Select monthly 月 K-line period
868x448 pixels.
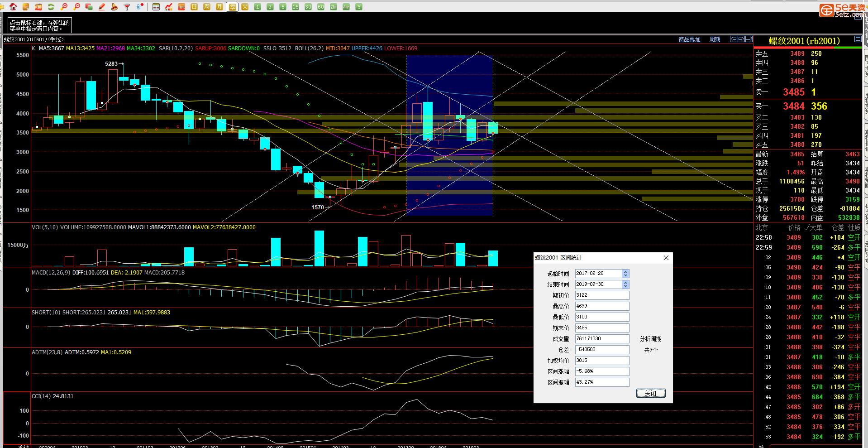[x=219, y=7]
